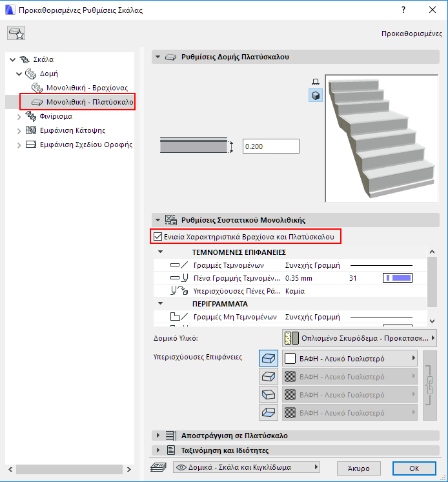
Task: Expand Εμφάνιση Κάτοψης node
Action: click(x=19, y=131)
